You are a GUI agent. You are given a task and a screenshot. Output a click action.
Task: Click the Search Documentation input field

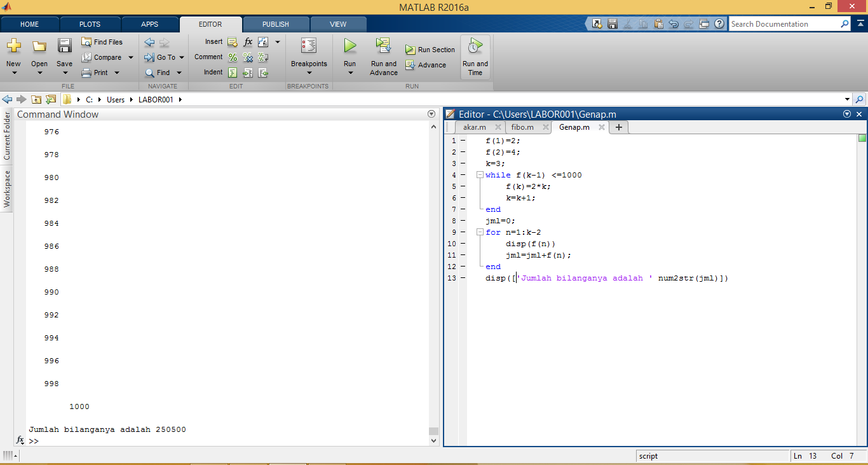point(783,24)
